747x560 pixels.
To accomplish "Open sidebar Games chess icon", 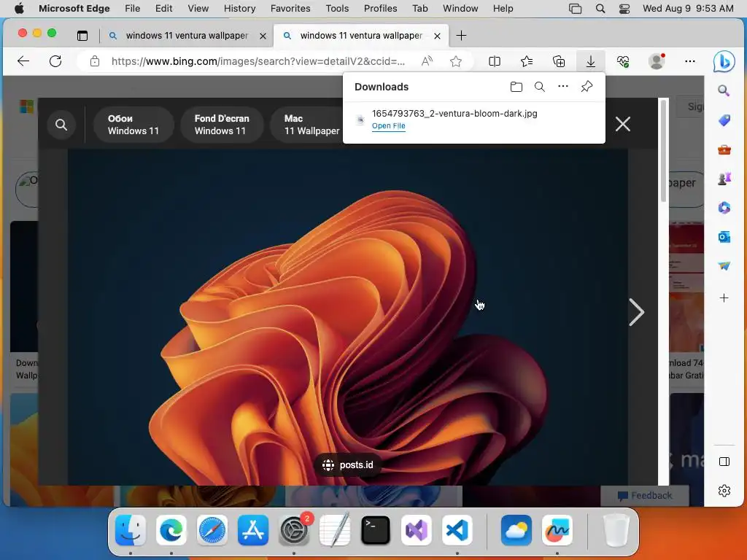I will (x=724, y=179).
